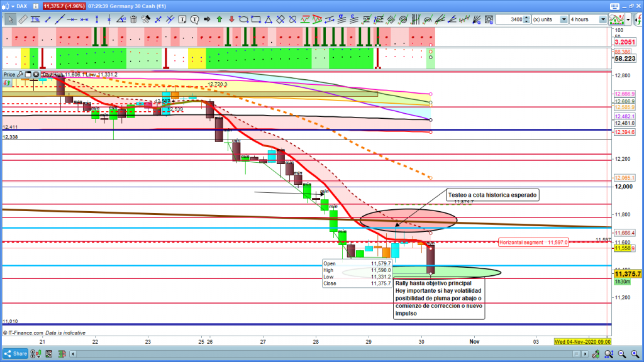Pick the red down arrow tool
Image resolution: width=644 pixels, height=362 pixels.
pyautogui.click(x=231, y=19)
